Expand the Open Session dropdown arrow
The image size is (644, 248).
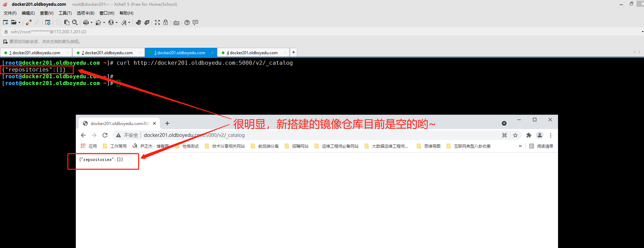coord(19,23)
